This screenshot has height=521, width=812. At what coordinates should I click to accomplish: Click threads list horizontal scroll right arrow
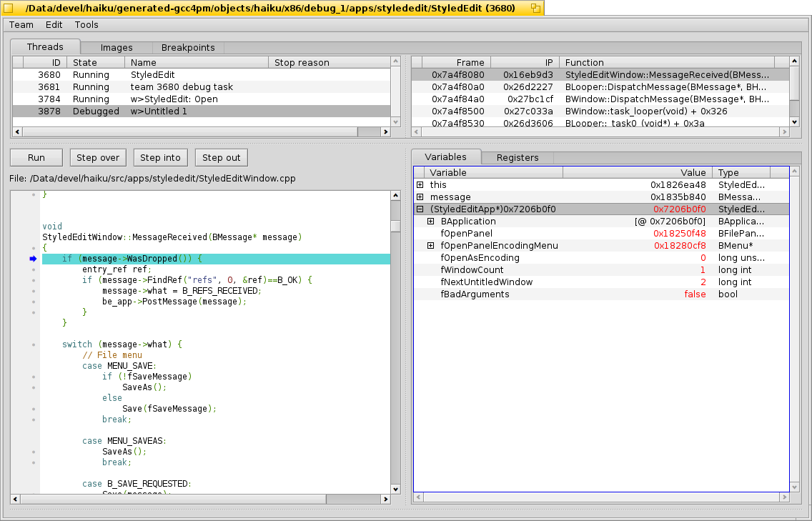pos(385,132)
